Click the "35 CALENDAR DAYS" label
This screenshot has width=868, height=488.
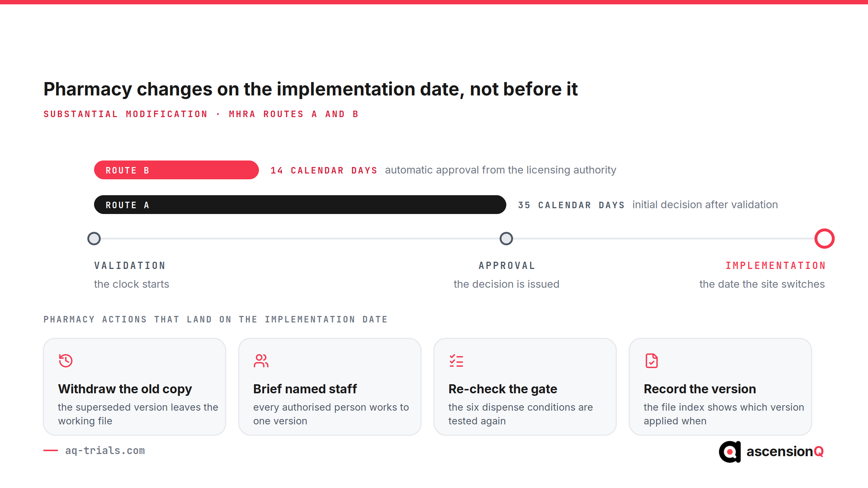pyautogui.click(x=571, y=205)
